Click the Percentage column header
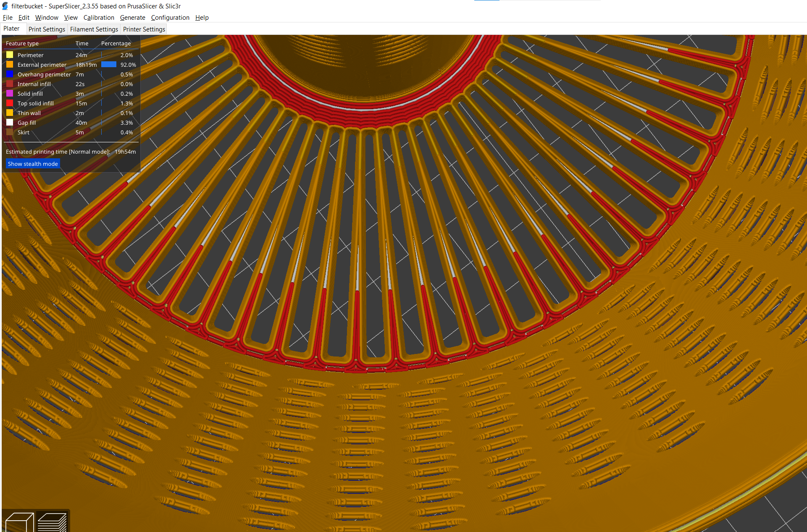 [116, 43]
